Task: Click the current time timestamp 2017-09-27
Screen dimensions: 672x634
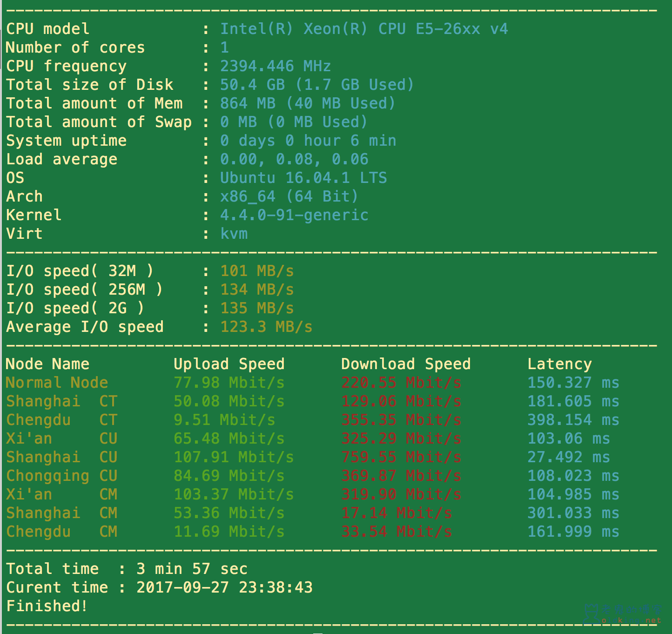Action: click(224, 587)
